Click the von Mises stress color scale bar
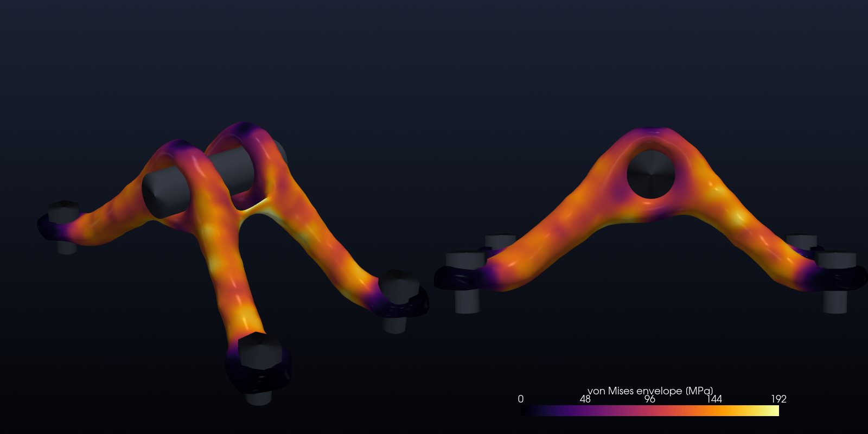Screen dimensions: 868x434 [x=650, y=411]
